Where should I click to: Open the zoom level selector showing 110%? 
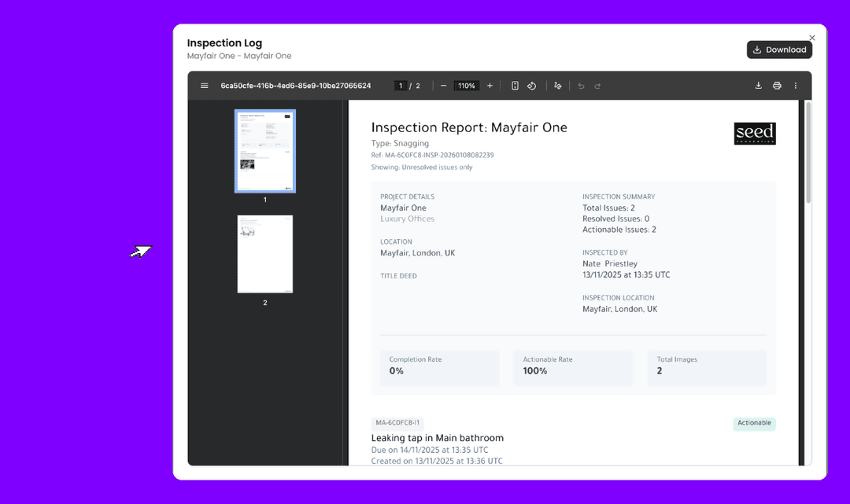coord(467,86)
